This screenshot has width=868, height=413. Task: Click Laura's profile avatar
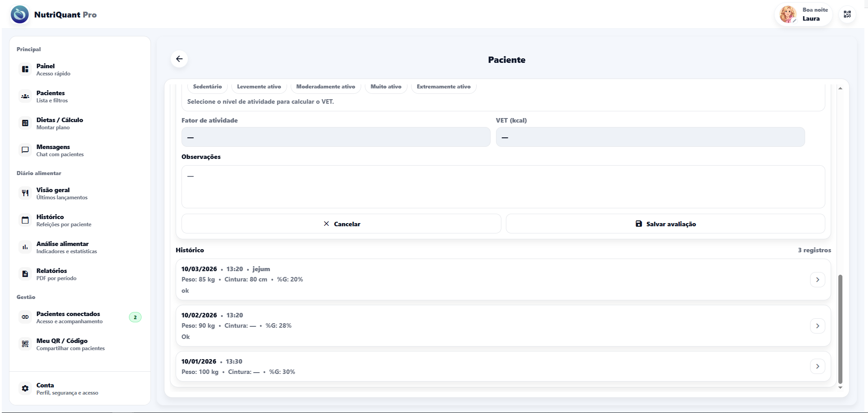coord(788,14)
